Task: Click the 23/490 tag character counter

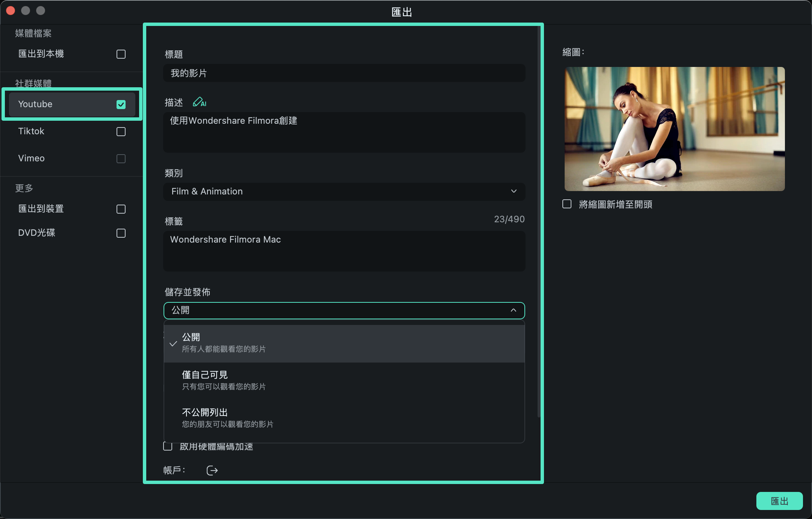Action: (509, 219)
